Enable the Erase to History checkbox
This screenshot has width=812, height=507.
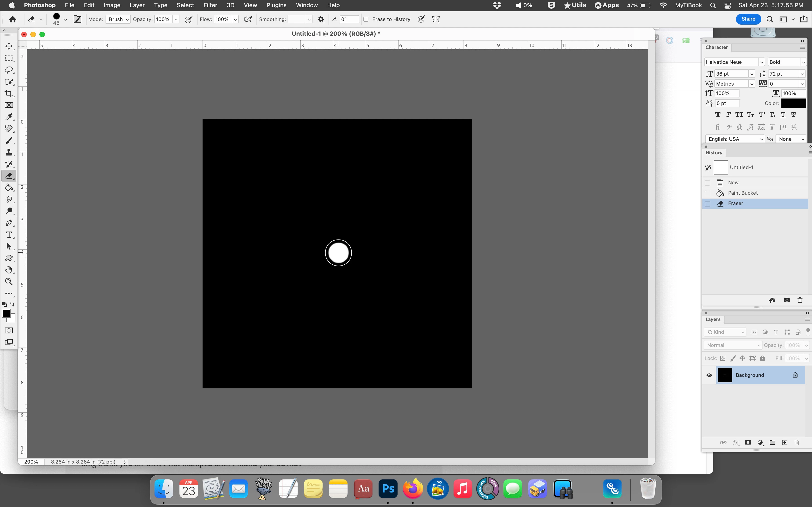[366, 19]
